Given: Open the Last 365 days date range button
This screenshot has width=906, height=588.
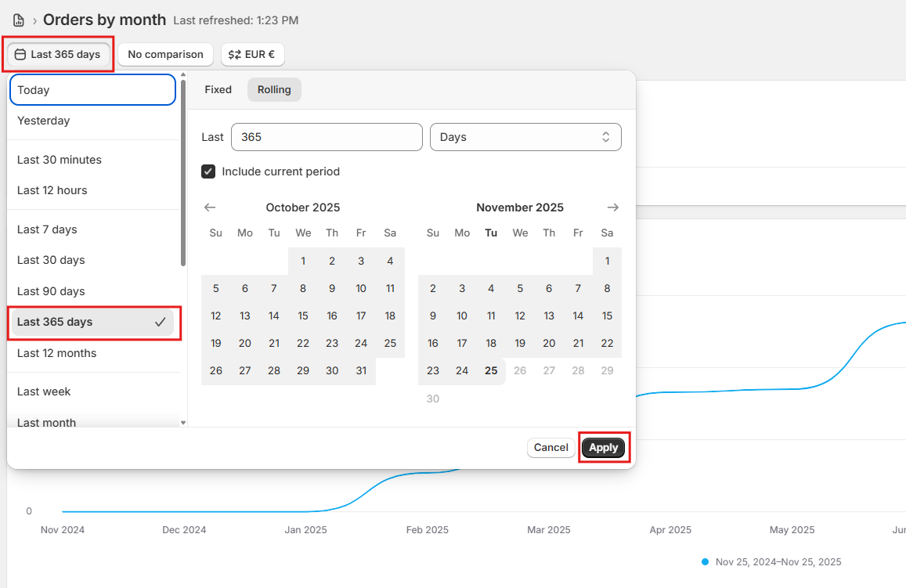Looking at the screenshot, I should click(x=59, y=54).
